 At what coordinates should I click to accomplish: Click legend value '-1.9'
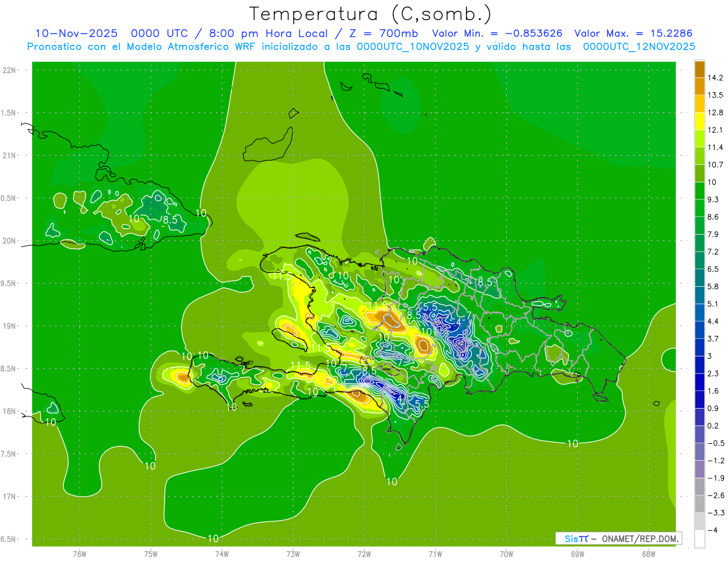[715, 478]
